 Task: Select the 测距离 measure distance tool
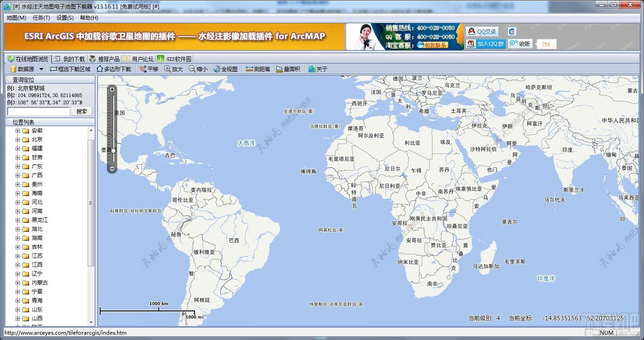coord(258,69)
